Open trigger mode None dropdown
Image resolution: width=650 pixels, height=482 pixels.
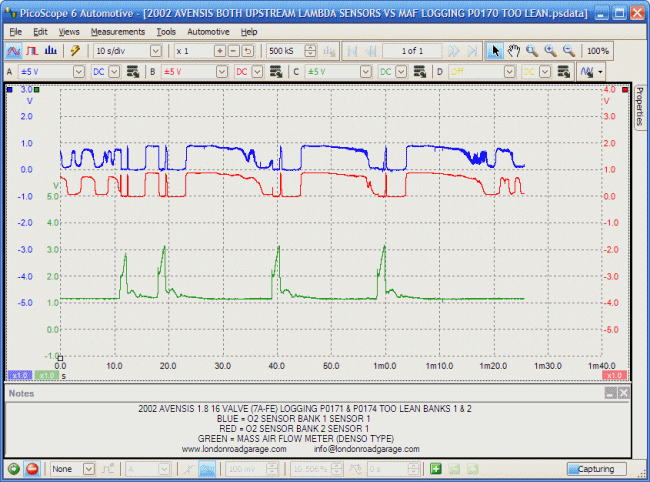[x=92, y=469]
